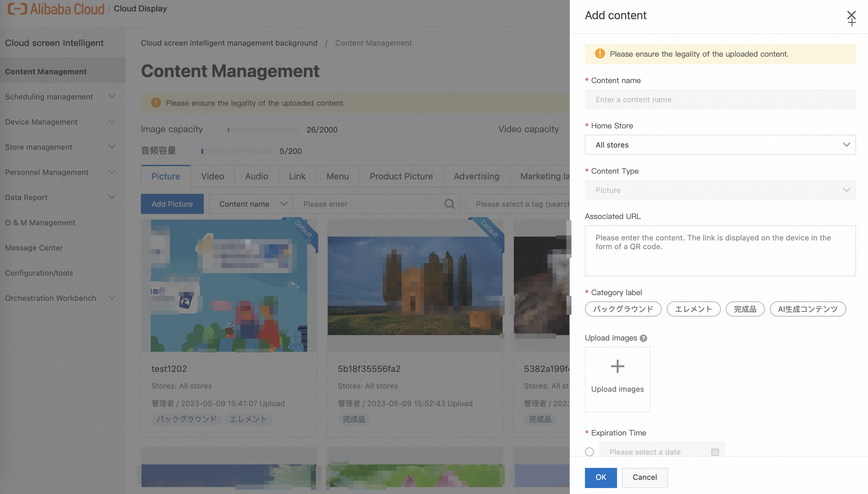868x494 pixels.
Task: Switch to the Advertising tab
Action: click(x=477, y=177)
